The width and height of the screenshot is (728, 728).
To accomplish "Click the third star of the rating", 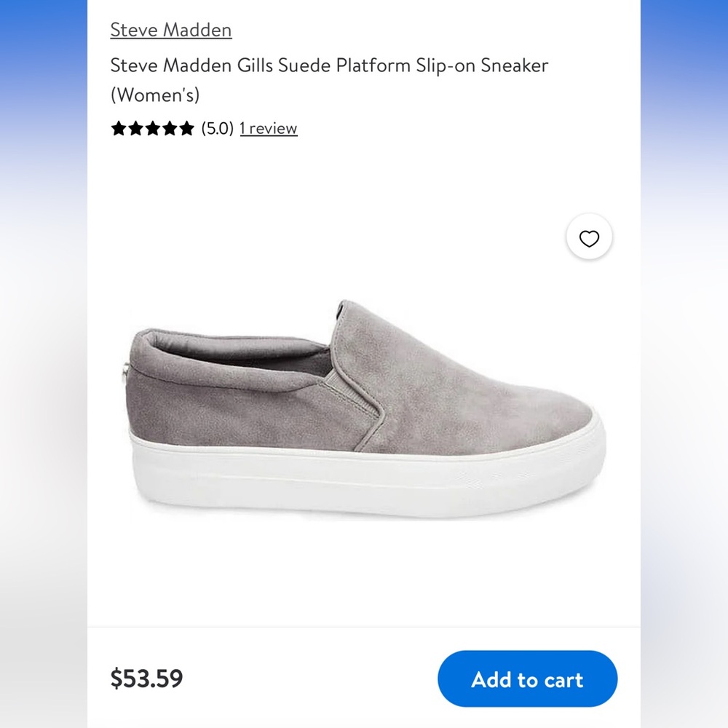I will click(153, 127).
